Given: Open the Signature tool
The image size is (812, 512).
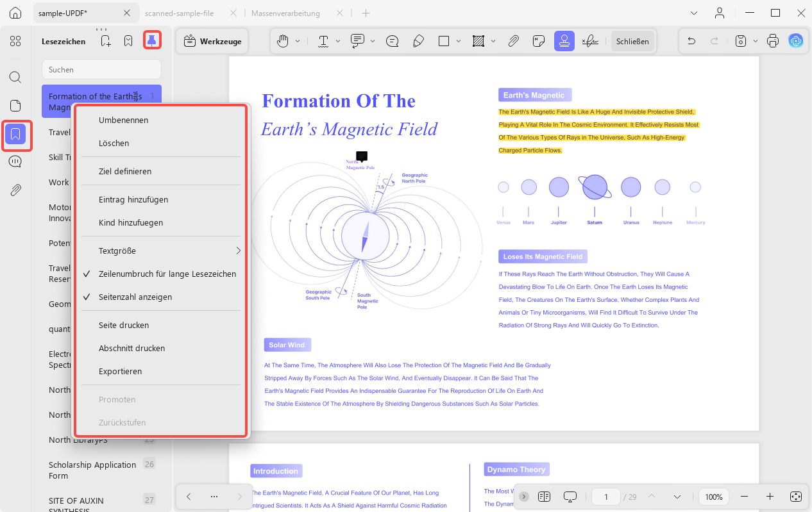Looking at the screenshot, I should [x=590, y=41].
